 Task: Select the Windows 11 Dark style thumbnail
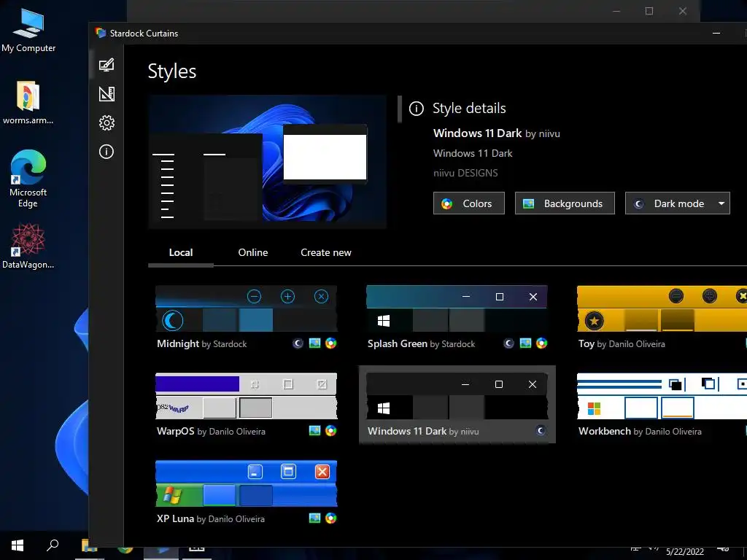[x=457, y=396]
